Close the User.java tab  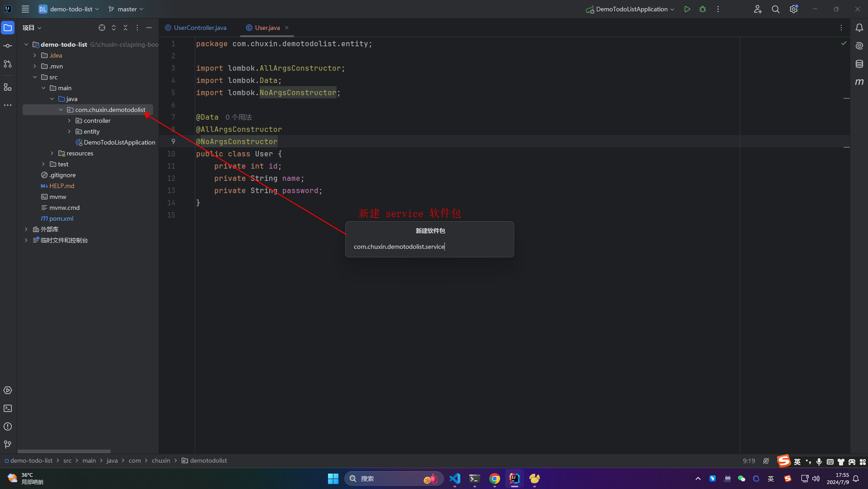(x=287, y=28)
